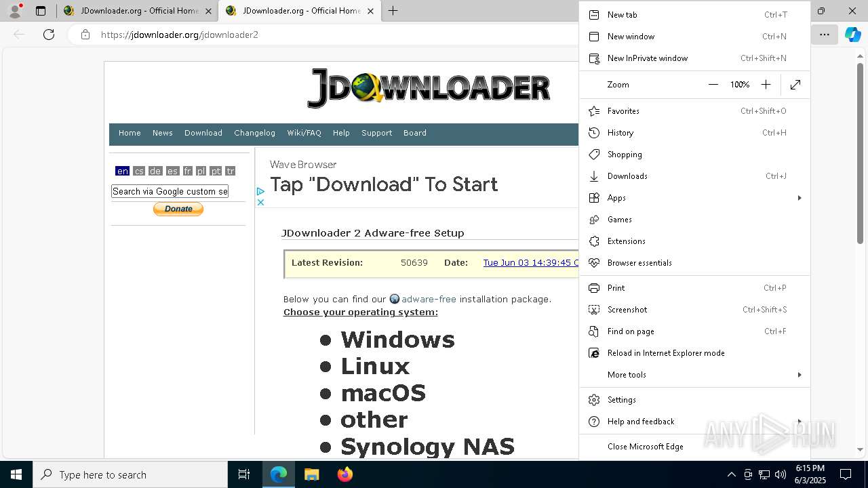Open Windows Start menu
Image resolution: width=868 pixels, height=488 pixels.
[x=16, y=474]
